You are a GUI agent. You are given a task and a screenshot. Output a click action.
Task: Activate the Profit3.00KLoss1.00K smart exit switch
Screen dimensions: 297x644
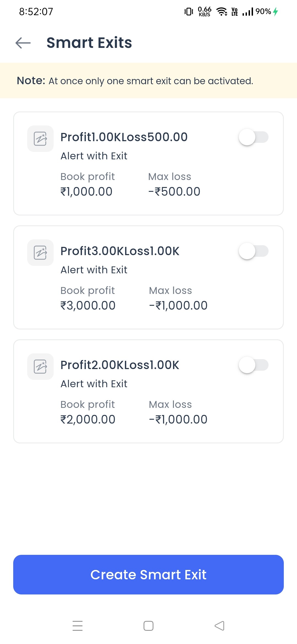253,251
